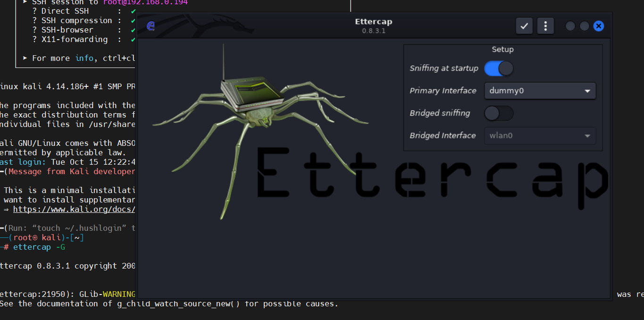644x320 pixels.
Task: Open the kali.org docs link in terminal
Action: click(74, 209)
